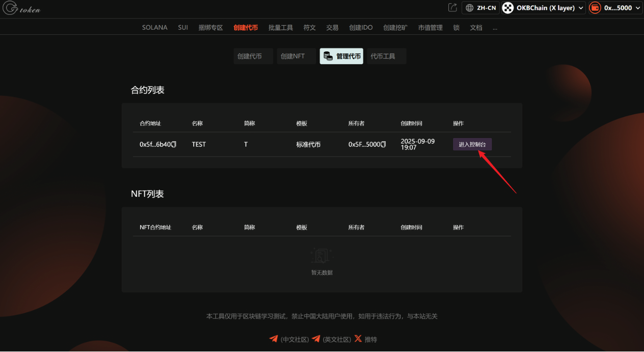Click the TEST token name cell
Screen dimensions: 644x352
tap(199, 144)
